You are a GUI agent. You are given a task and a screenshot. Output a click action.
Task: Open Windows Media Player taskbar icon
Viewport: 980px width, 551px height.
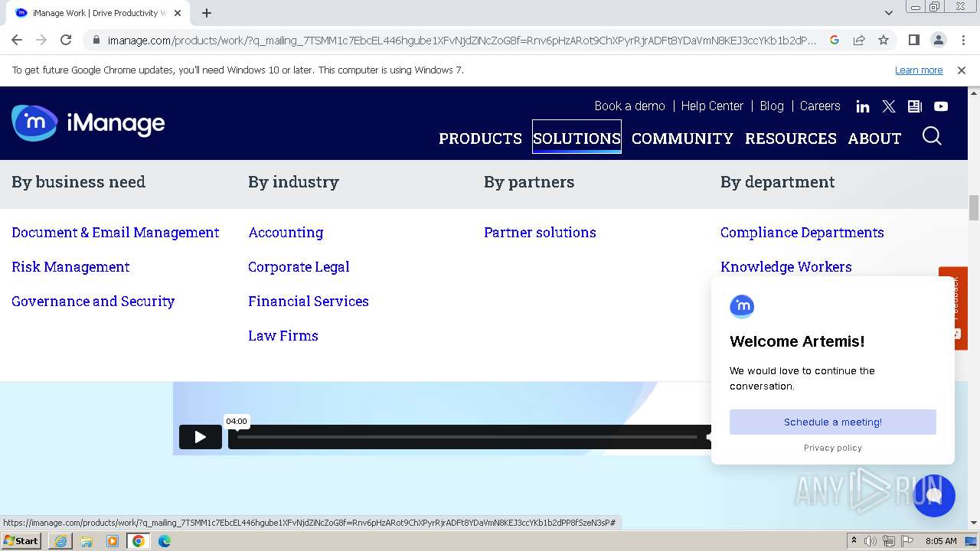(113, 541)
